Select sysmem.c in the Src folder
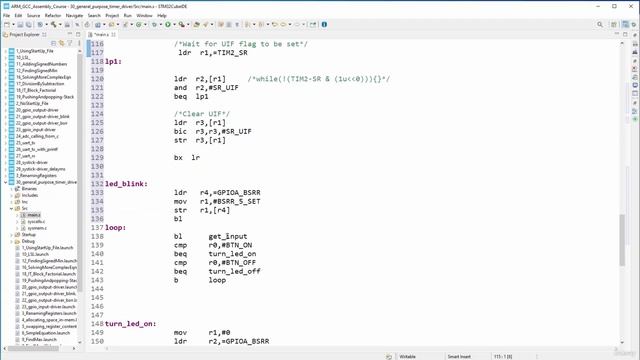Image resolution: width=640 pixels, height=360 pixels. 37,228
